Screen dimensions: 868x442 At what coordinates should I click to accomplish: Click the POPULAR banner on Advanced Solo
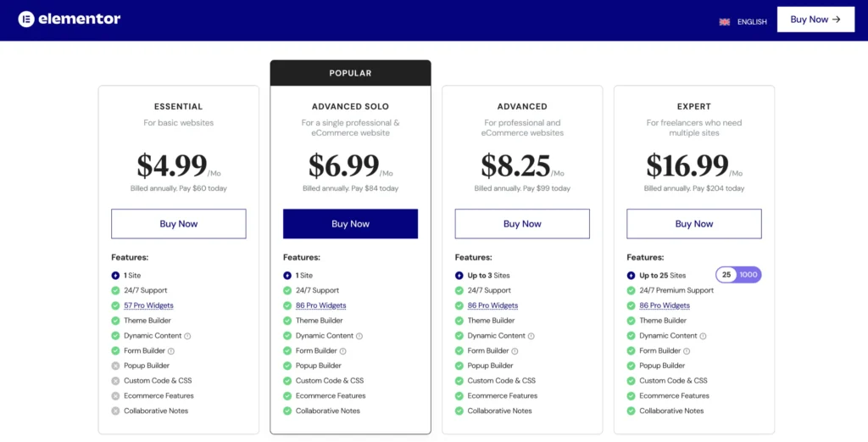tap(350, 73)
